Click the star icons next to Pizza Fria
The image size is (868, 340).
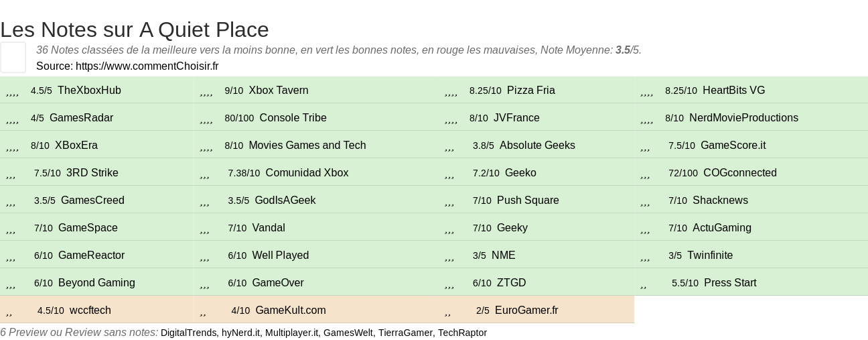(451, 91)
